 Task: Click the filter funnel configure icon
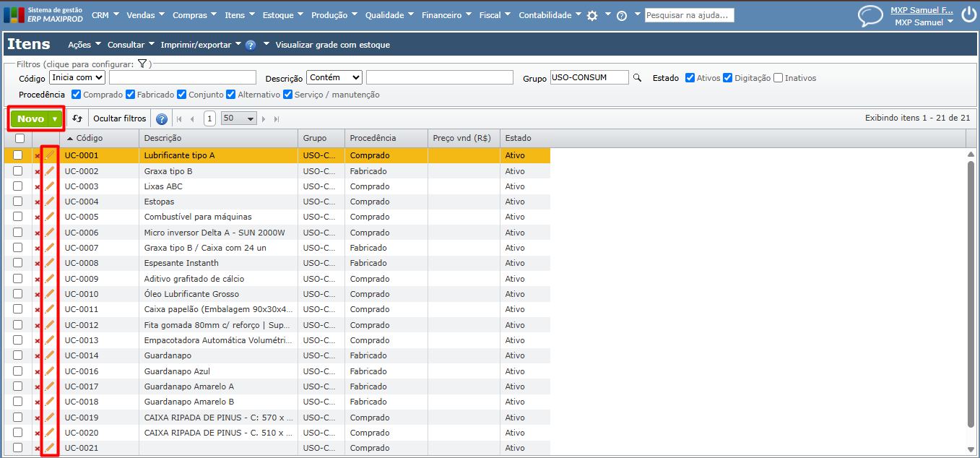click(142, 64)
